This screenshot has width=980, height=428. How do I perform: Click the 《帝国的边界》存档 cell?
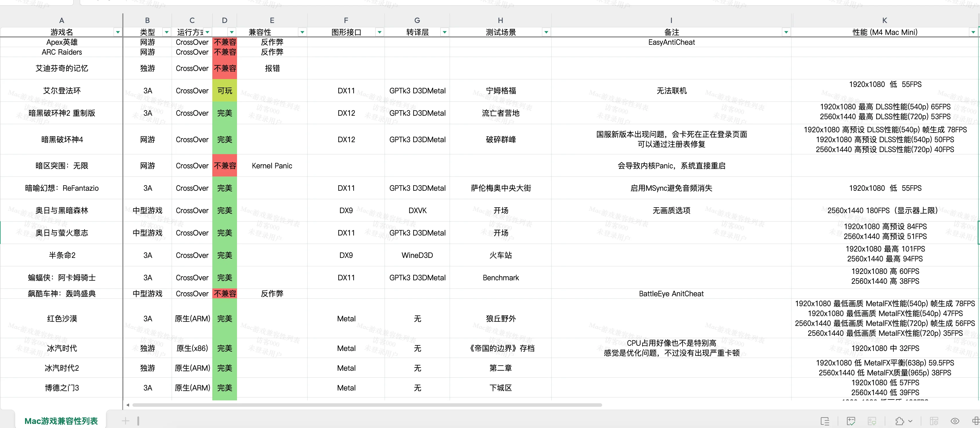[x=501, y=348]
